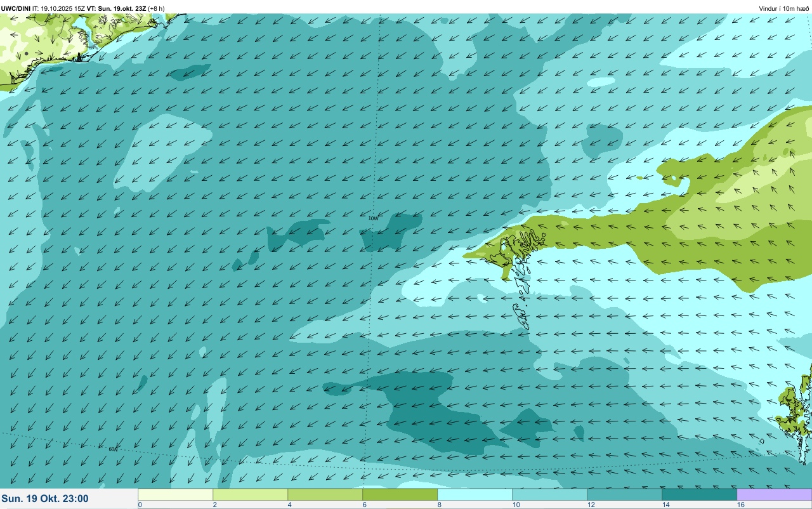Click the valid time 'Sun. 19.okt. 23Z' text
Image resolution: width=812 pixels, height=509 pixels.
coord(122,8)
